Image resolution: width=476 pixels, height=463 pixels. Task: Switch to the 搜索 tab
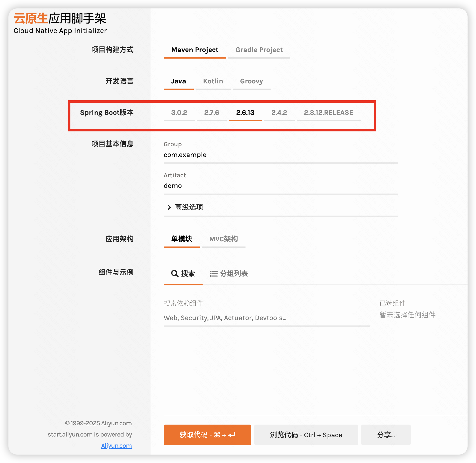click(x=188, y=274)
